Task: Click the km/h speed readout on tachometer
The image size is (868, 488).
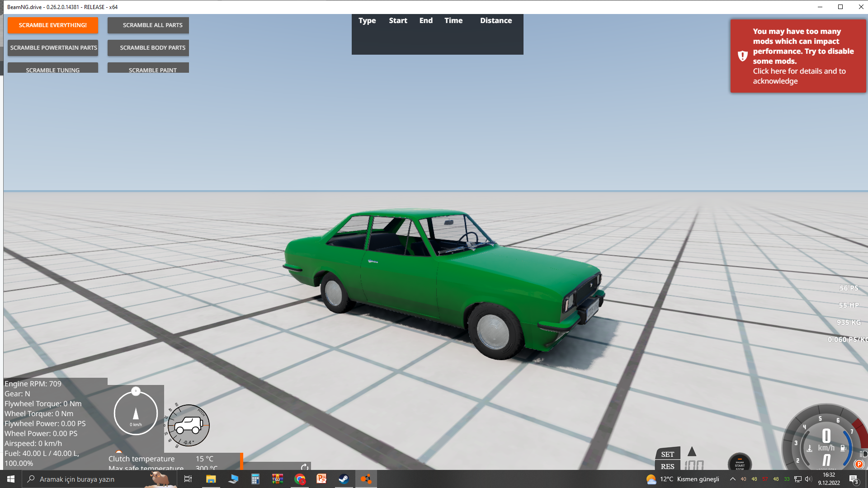Action: [x=826, y=440]
